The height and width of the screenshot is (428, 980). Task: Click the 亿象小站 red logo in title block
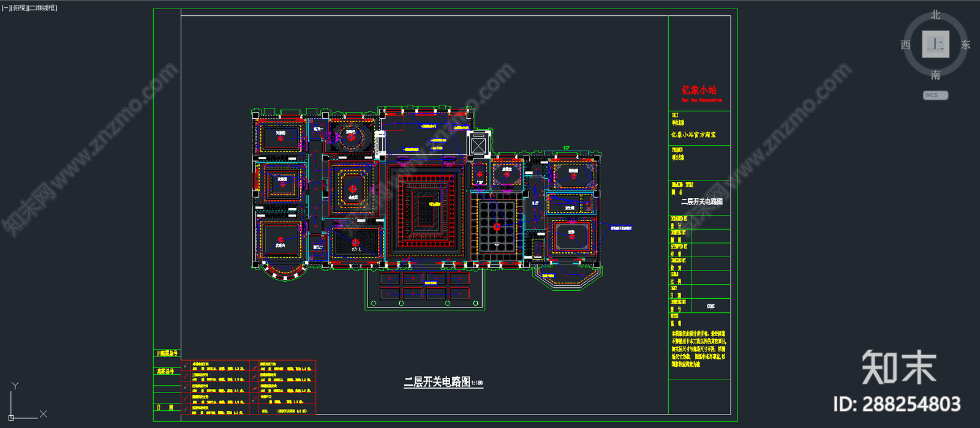click(699, 90)
